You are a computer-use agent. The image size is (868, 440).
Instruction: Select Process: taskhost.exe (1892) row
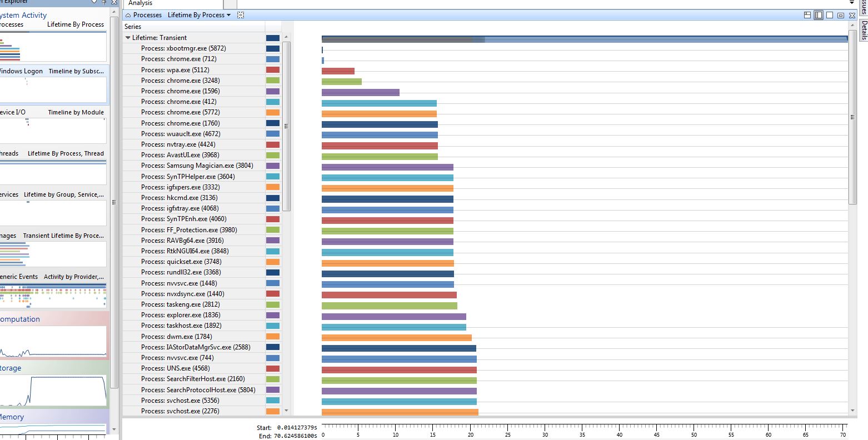click(x=194, y=326)
